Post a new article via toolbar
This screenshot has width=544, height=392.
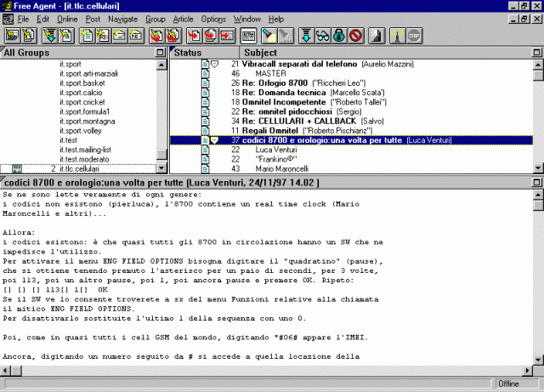pyautogui.click(x=87, y=36)
